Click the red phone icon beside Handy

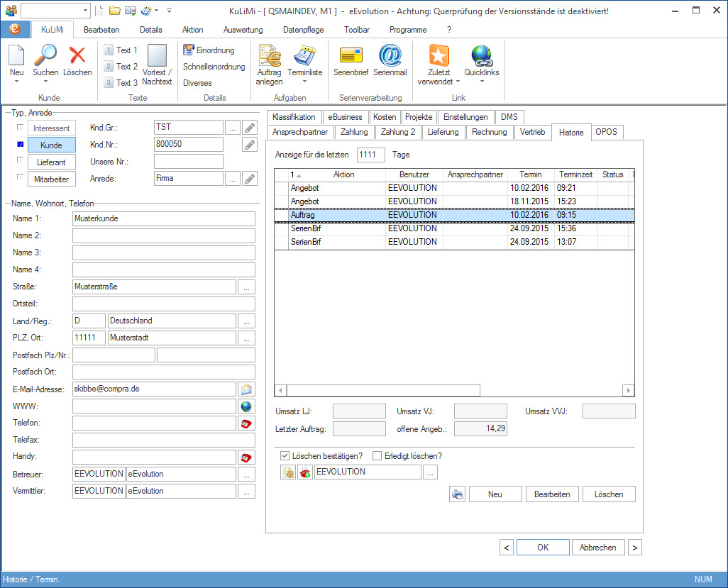246,457
